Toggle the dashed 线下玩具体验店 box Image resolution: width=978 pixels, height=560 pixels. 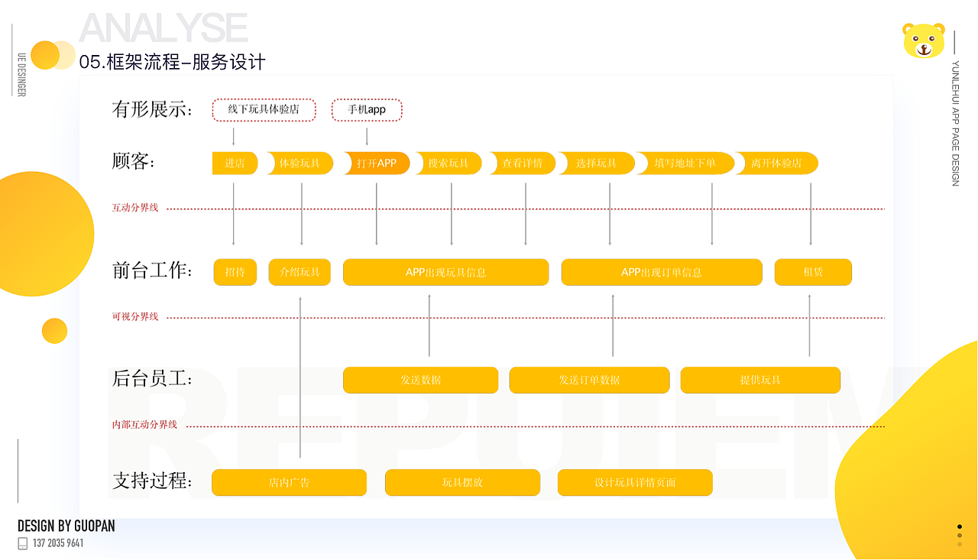click(264, 109)
